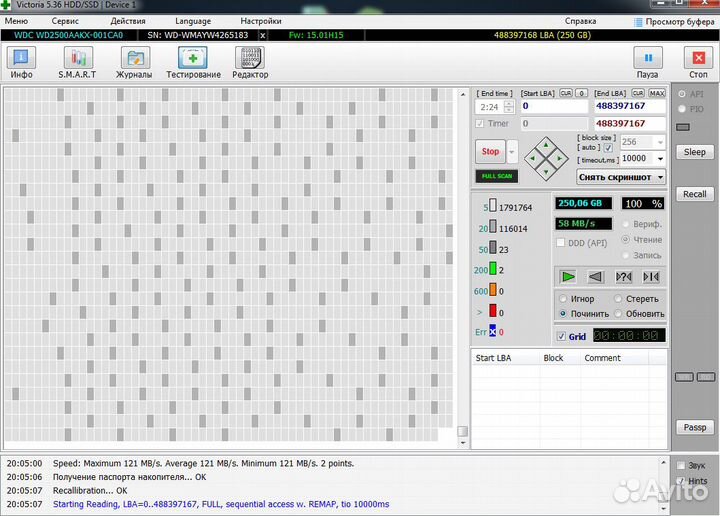720x516 pixels.
Task: Select the Игнор radio option
Action: 562,299
